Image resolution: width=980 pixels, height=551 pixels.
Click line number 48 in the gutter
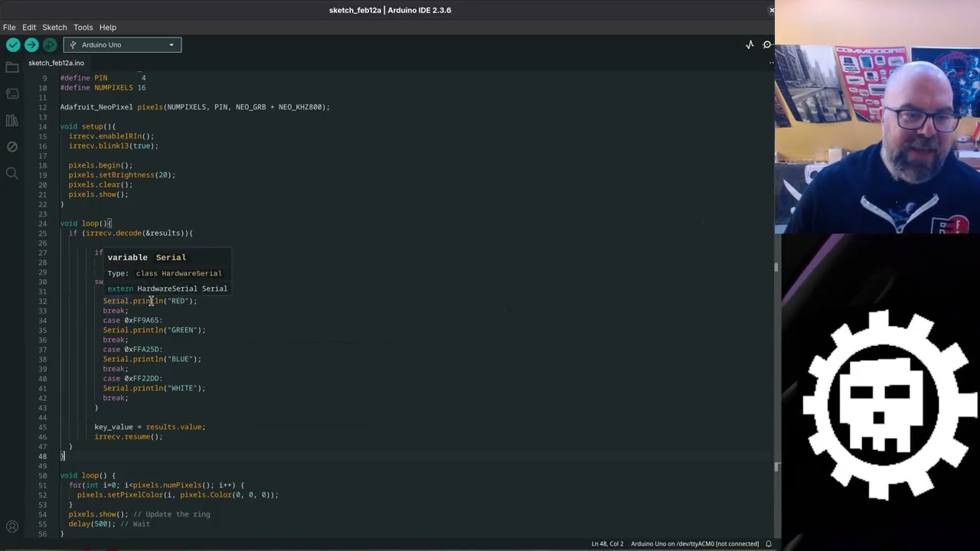(x=43, y=456)
